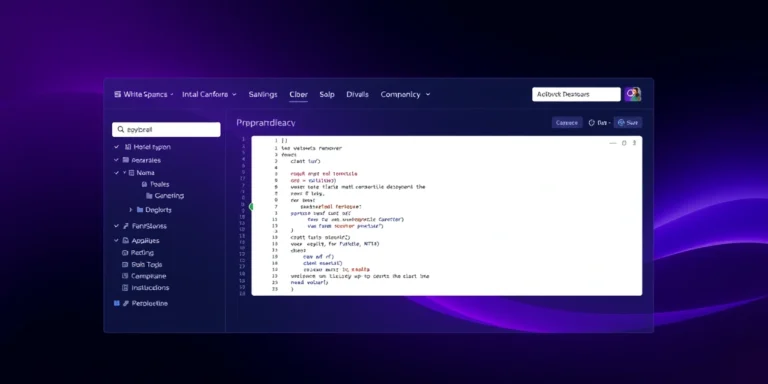Click the Compltane item icon
Image resolution: width=768 pixels, height=384 pixels.
click(x=125, y=276)
